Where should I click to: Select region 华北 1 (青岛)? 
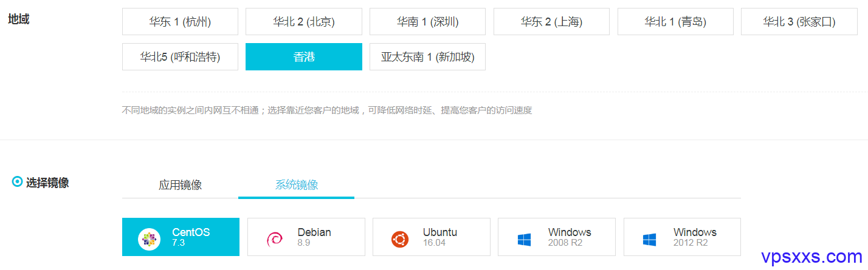point(675,22)
